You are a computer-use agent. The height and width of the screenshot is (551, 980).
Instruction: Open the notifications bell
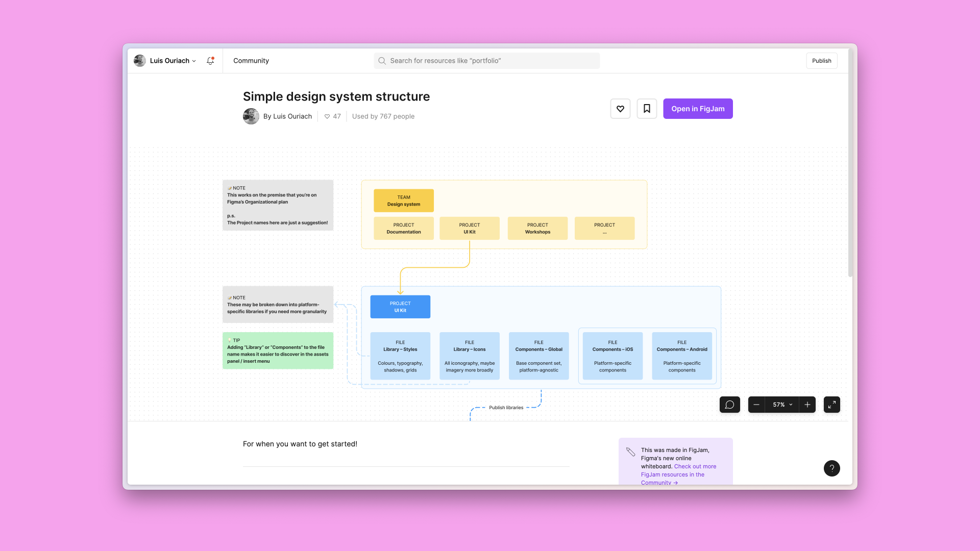(210, 60)
